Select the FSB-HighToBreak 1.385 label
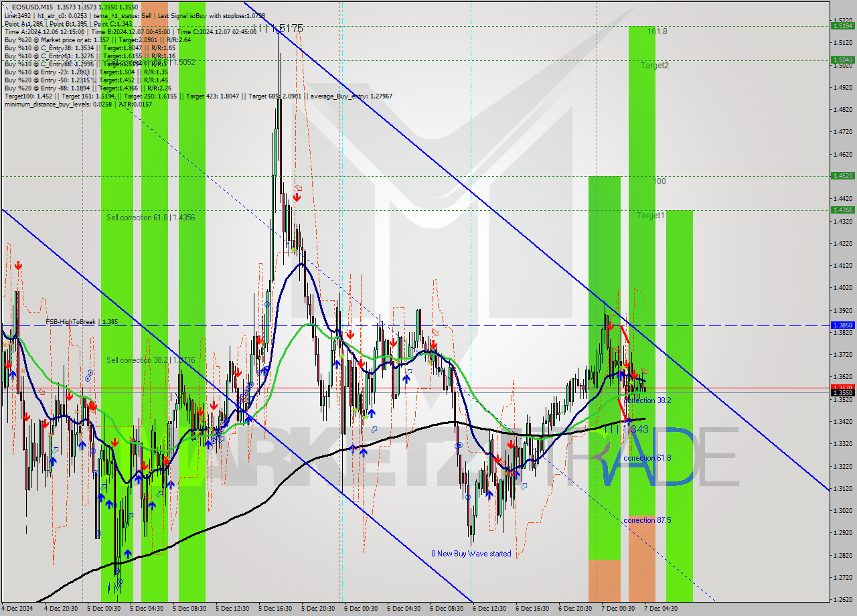This screenshot has width=857, height=616. (x=82, y=322)
